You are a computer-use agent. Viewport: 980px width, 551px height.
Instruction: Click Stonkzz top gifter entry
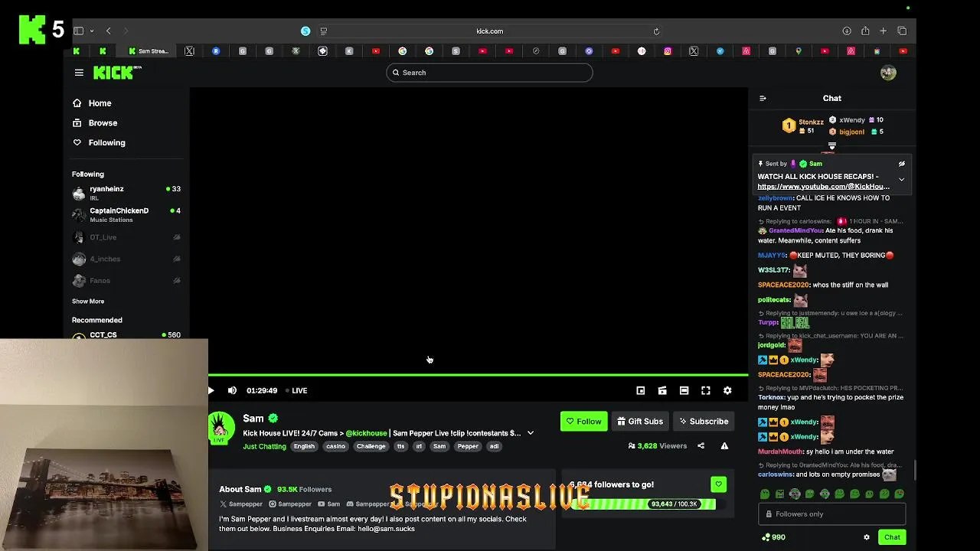(x=803, y=126)
